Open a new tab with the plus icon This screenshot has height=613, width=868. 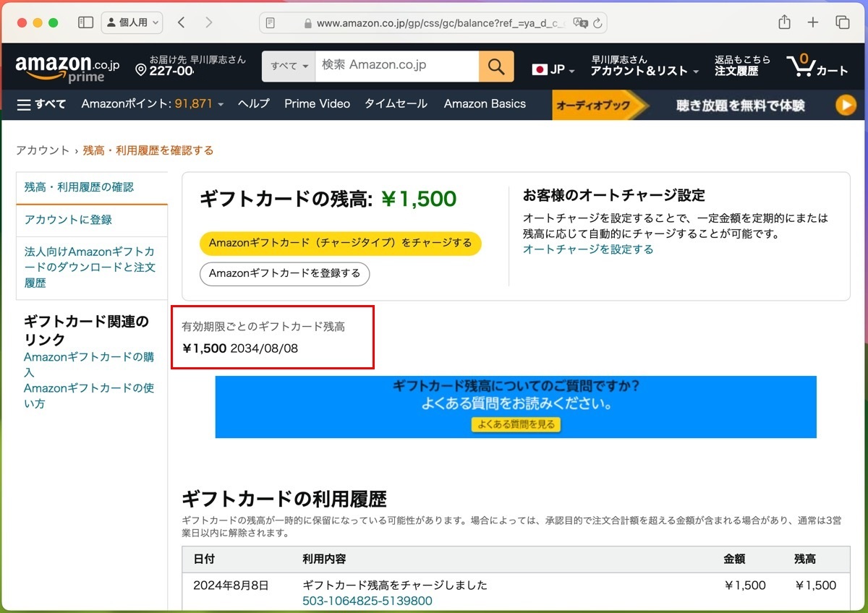coord(813,22)
